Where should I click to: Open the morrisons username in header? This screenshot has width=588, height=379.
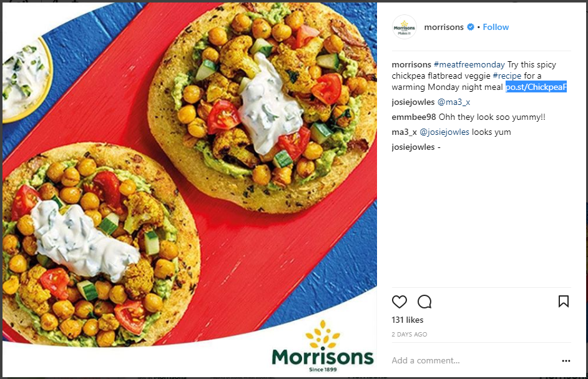444,27
